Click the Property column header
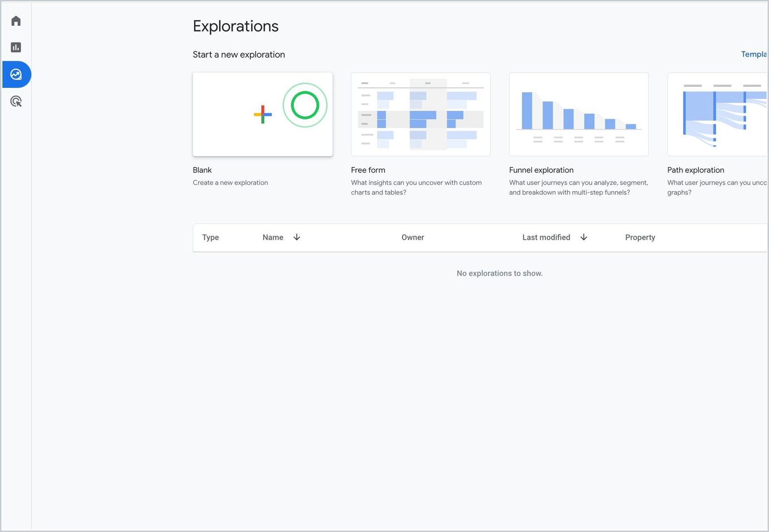 tap(640, 237)
